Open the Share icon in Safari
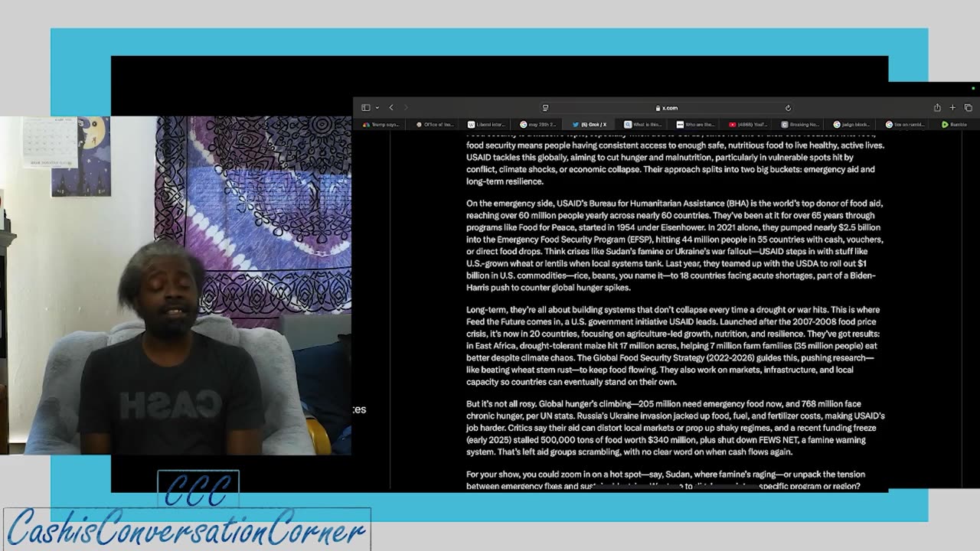The height and width of the screenshot is (551, 980). [937, 108]
